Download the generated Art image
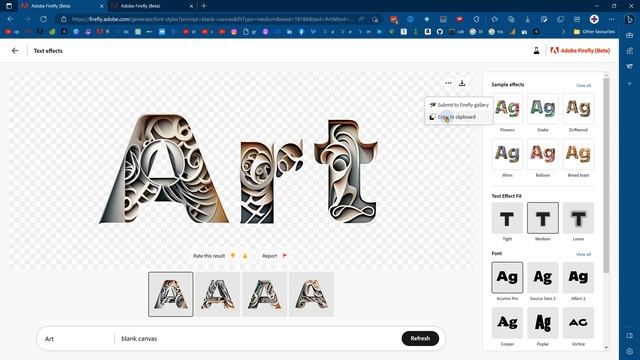This screenshot has width=640, height=360. click(462, 83)
